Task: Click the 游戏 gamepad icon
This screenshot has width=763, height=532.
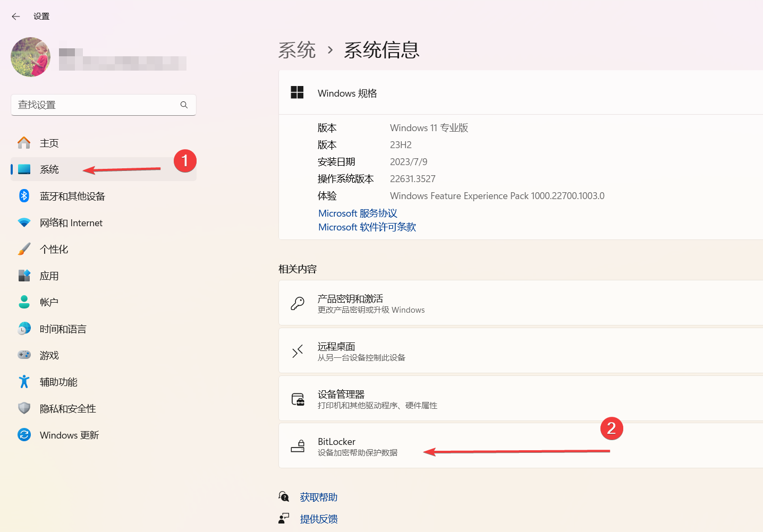Action: [24, 355]
